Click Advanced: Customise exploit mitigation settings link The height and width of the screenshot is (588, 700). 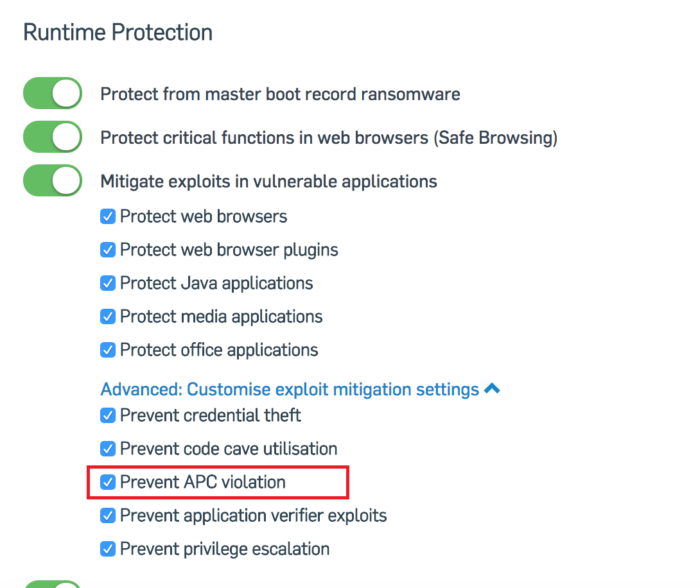tap(290, 389)
